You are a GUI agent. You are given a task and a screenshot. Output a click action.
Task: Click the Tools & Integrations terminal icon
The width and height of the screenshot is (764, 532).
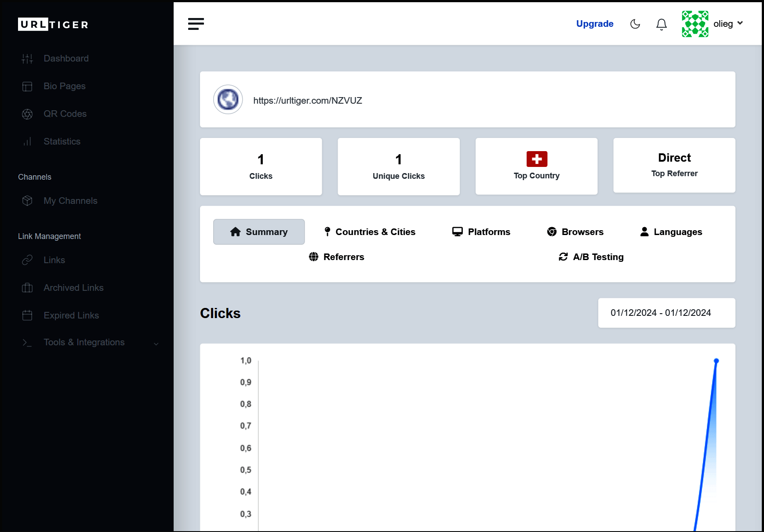point(27,343)
